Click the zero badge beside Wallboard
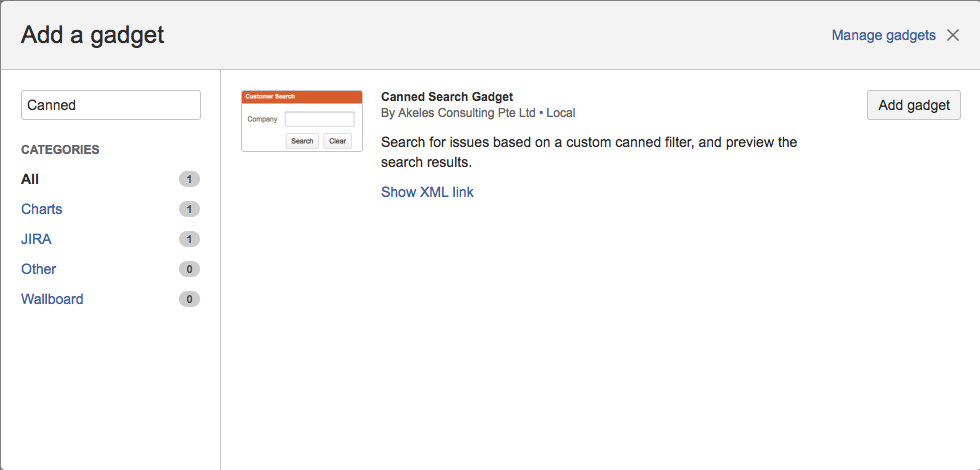 point(189,299)
